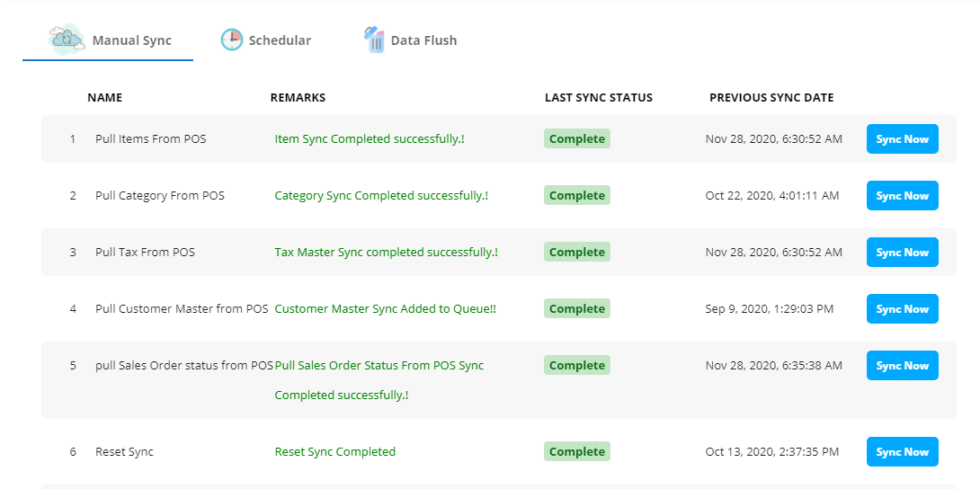Click the Data Flush trash icon

(x=374, y=40)
